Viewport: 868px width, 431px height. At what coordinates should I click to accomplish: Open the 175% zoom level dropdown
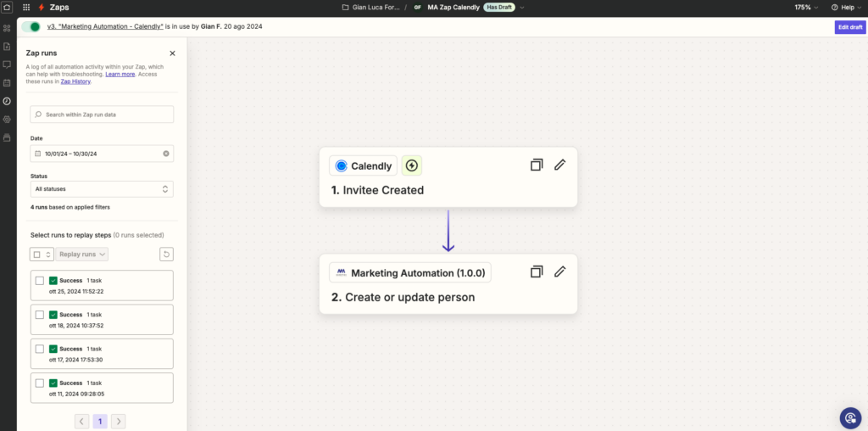(x=806, y=7)
